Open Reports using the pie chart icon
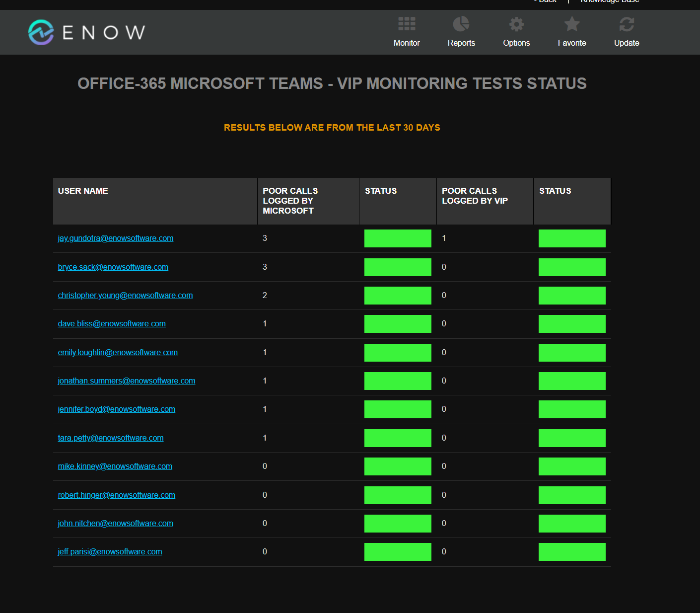 coord(461,23)
